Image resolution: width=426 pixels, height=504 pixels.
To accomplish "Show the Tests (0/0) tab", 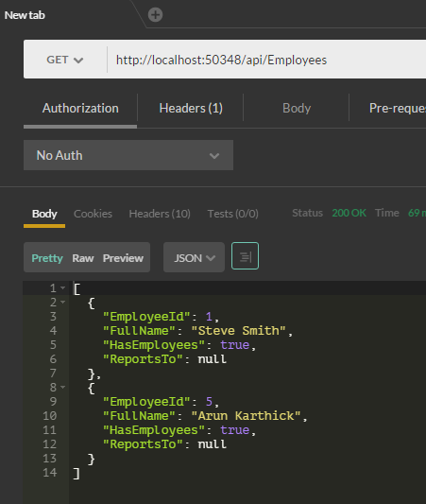I will coord(232,214).
